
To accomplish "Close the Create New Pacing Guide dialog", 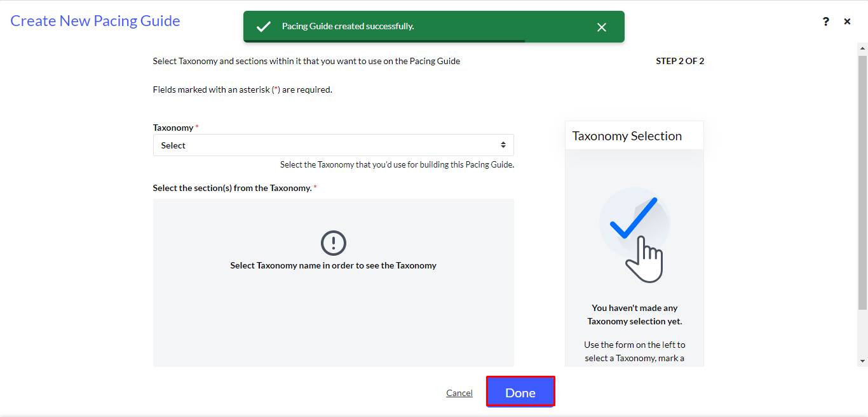I will pyautogui.click(x=847, y=22).
